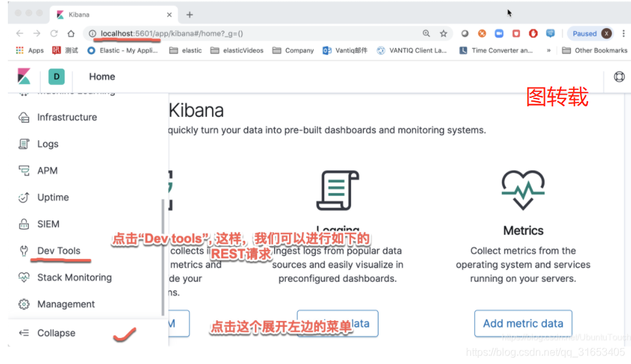Viewport: 631px width, 364px height.
Task: Open Stack Monitoring menu item
Action: point(74,277)
